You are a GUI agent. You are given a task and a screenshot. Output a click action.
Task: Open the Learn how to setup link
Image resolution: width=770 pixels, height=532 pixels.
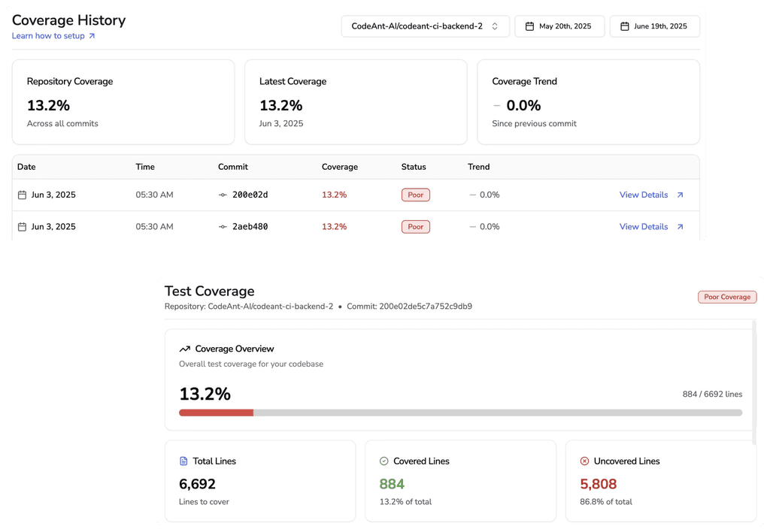(49, 35)
